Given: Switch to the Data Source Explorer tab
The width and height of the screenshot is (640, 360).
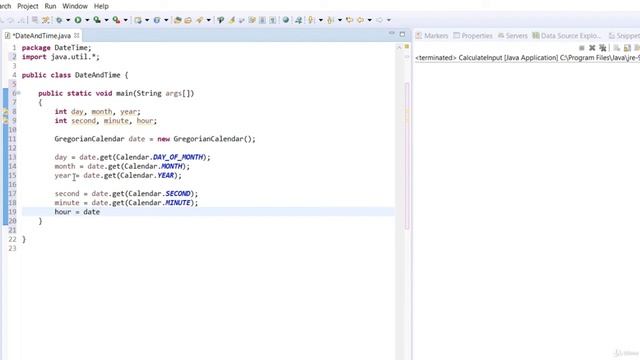Looking at the screenshot, I should click(x=567, y=36).
